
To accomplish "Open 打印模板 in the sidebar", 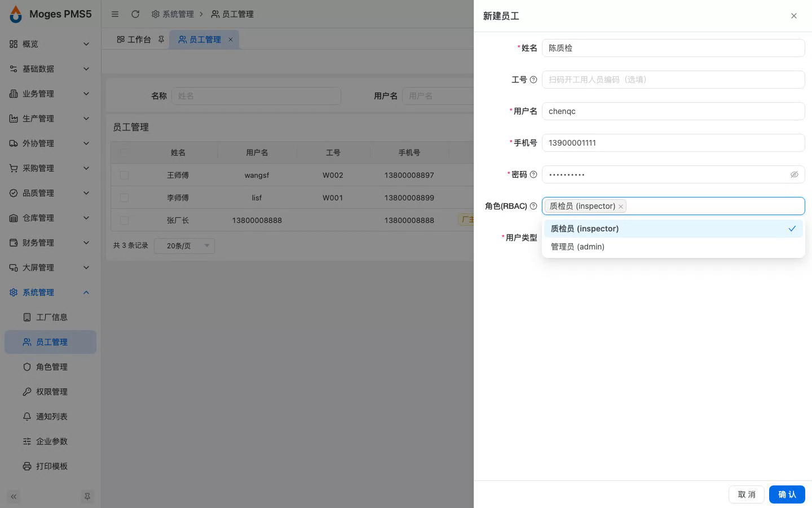I will 51,466.
